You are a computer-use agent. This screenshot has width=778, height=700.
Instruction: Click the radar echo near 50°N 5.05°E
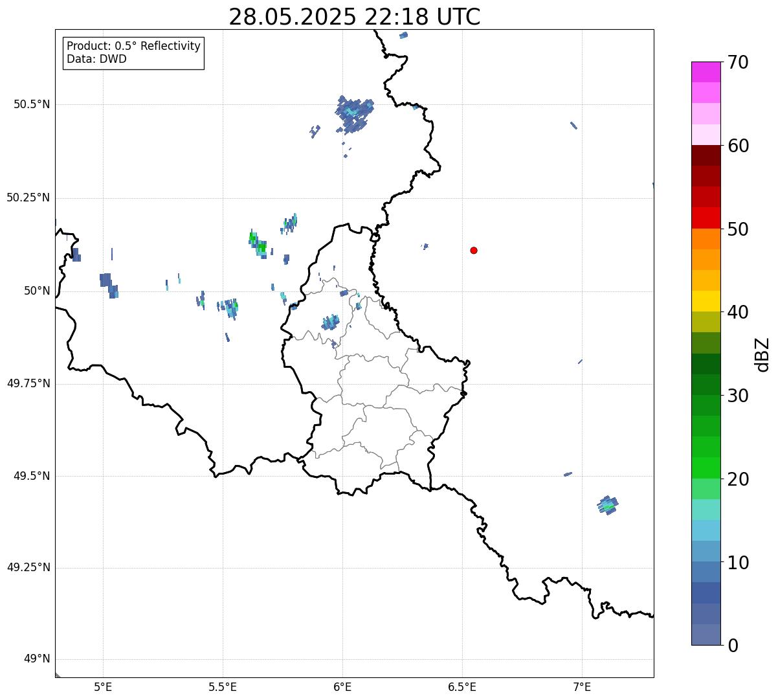point(109,286)
